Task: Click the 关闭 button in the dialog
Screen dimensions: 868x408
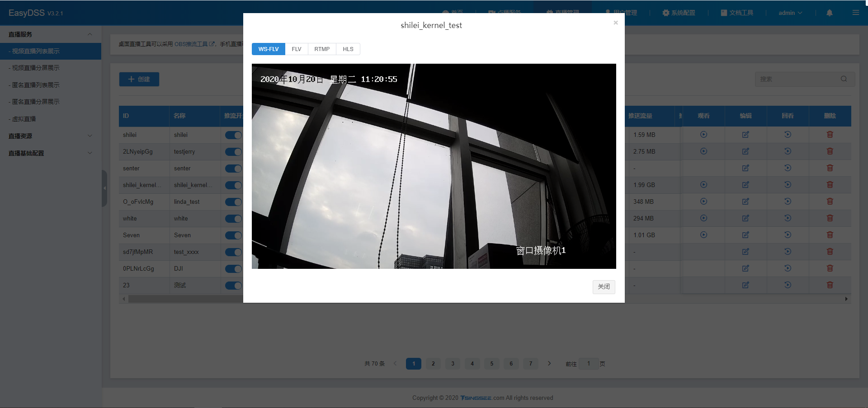Action: [x=604, y=287]
